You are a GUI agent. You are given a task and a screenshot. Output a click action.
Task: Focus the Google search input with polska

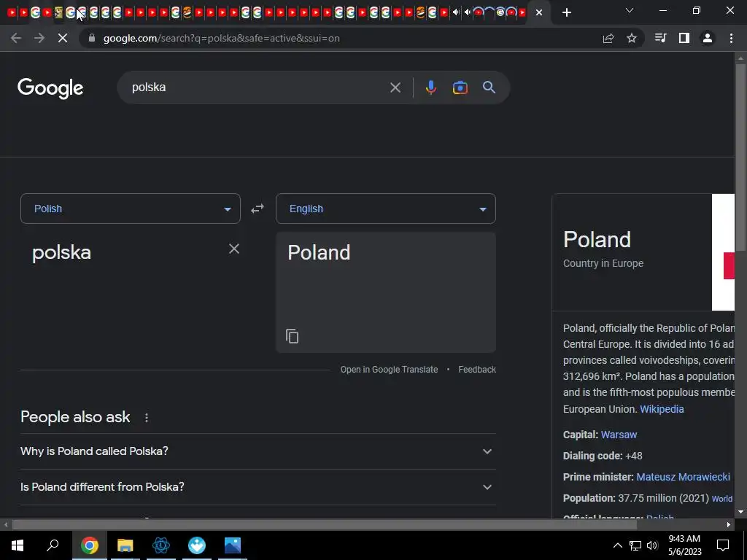click(258, 87)
